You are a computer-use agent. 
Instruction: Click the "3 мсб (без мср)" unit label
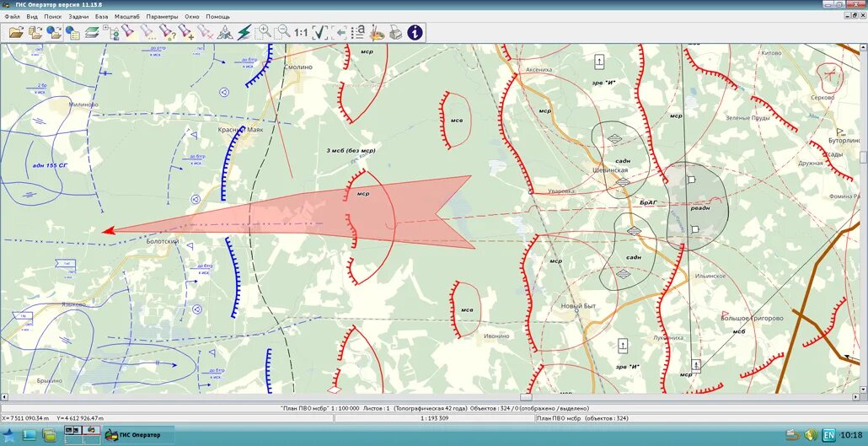pyautogui.click(x=351, y=151)
